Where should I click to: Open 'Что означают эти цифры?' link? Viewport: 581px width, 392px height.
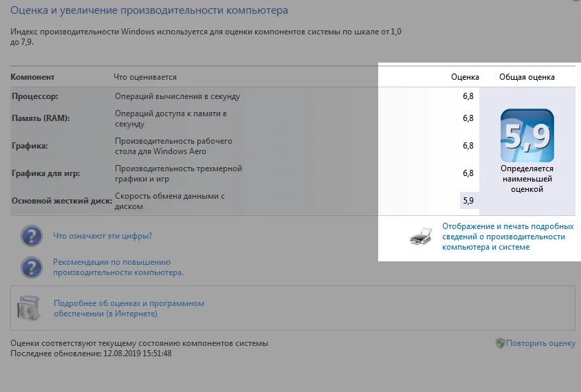tap(102, 236)
